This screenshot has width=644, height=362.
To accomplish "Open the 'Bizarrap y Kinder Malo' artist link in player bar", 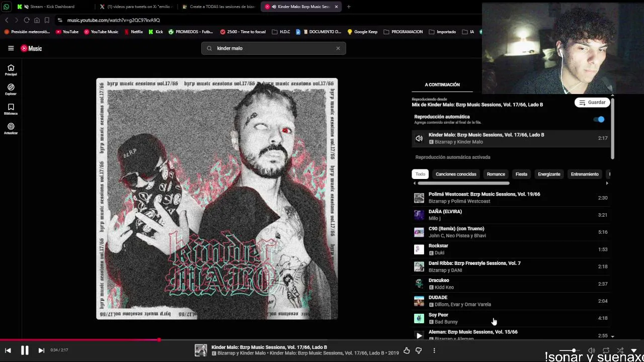I will pos(242,353).
